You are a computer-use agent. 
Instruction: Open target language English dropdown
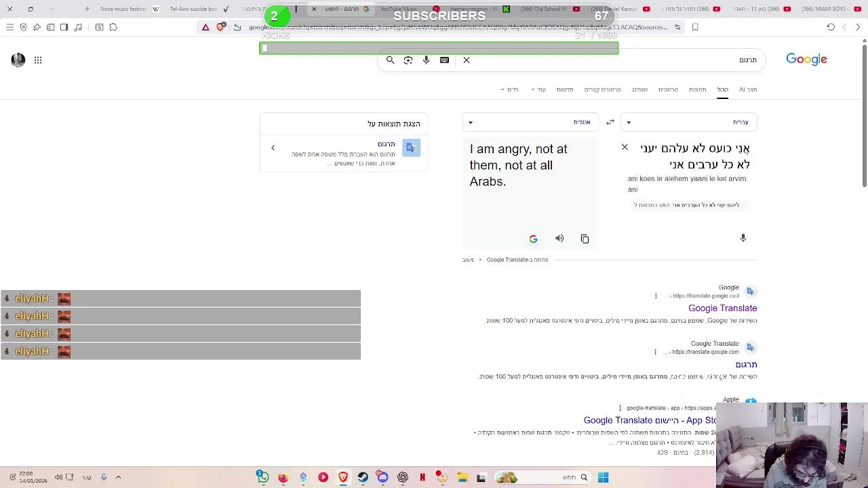(530, 122)
